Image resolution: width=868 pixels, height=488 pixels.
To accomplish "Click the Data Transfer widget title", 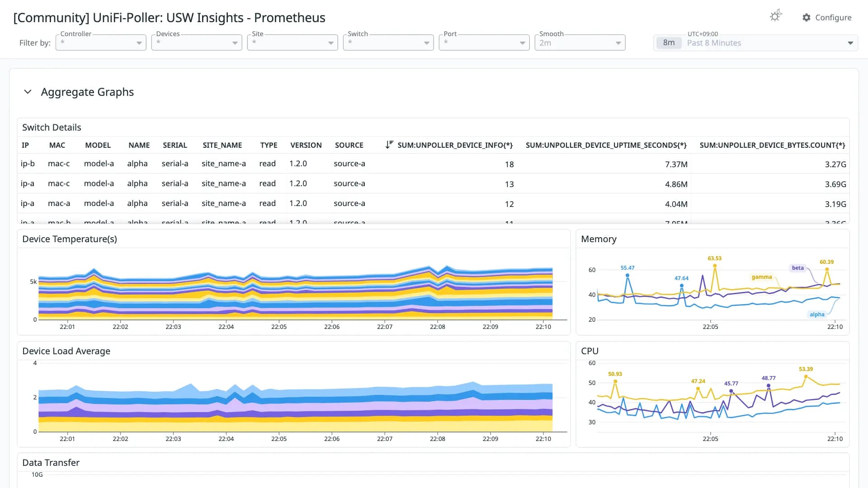I will 51,463.
